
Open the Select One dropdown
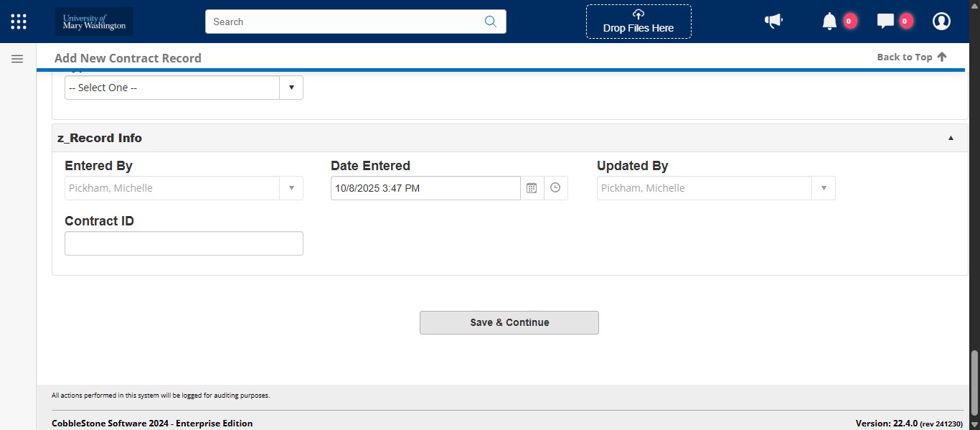tap(184, 88)
